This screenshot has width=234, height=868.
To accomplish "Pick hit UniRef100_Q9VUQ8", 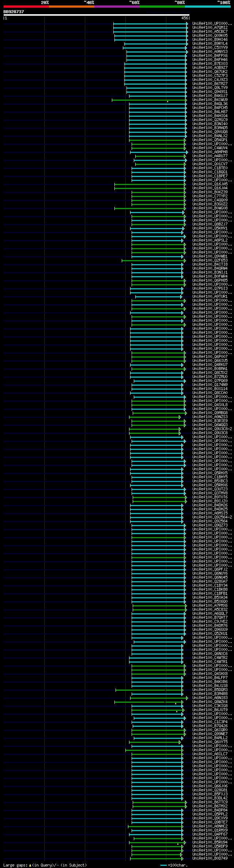I will (210, 132).
